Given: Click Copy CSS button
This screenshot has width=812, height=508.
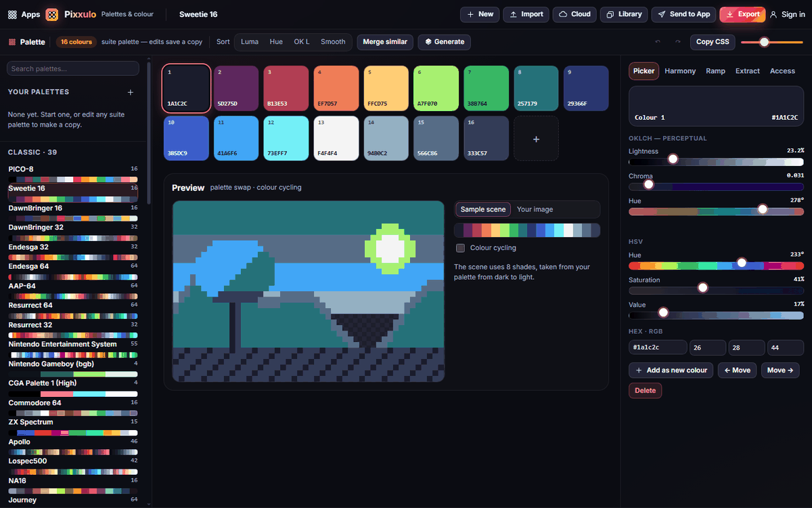Looking at the screenshot, I should (x=713, y=42).
